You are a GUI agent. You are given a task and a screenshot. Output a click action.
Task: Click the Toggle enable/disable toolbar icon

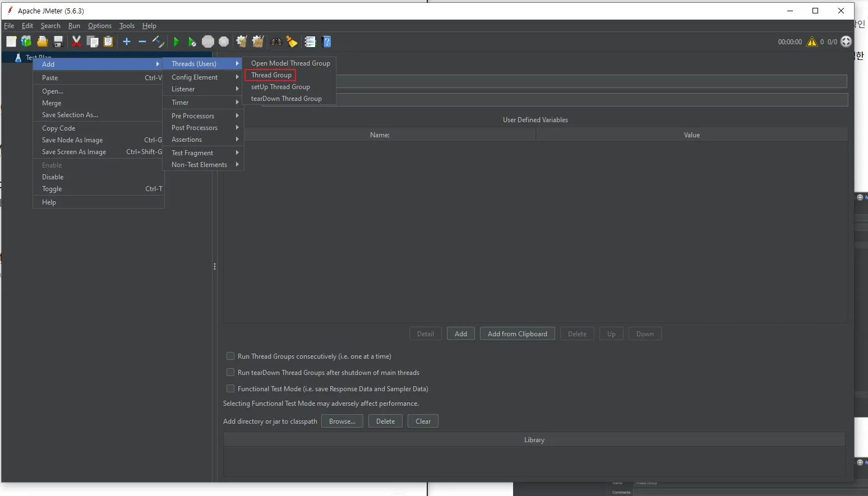pyautogui.click(x=158, y=41)
